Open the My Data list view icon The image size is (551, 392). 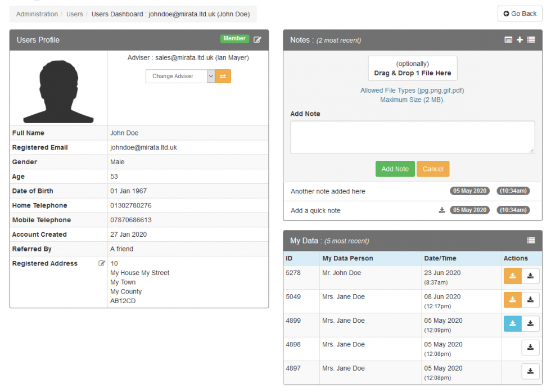531,240
